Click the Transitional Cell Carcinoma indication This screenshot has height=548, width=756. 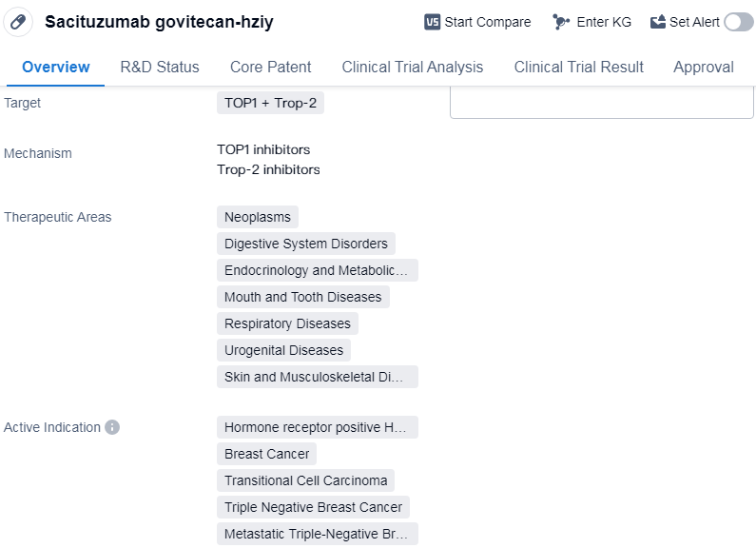305,480
